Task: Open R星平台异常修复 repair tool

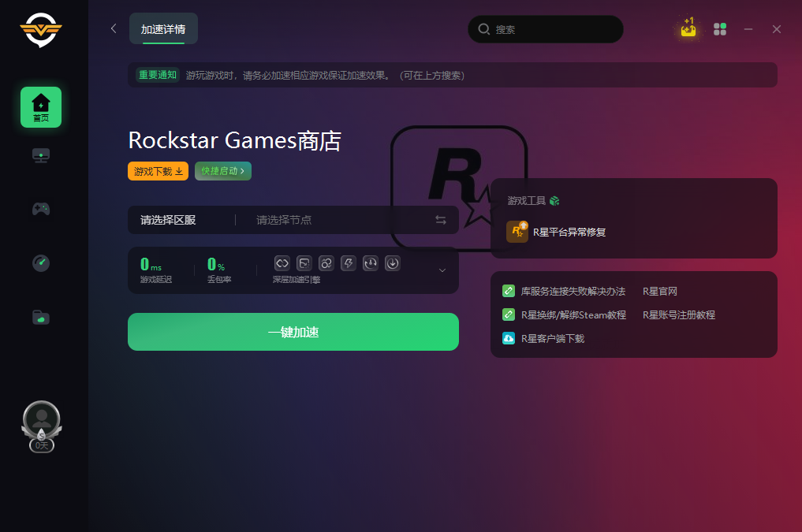Action: click(569, 232)
